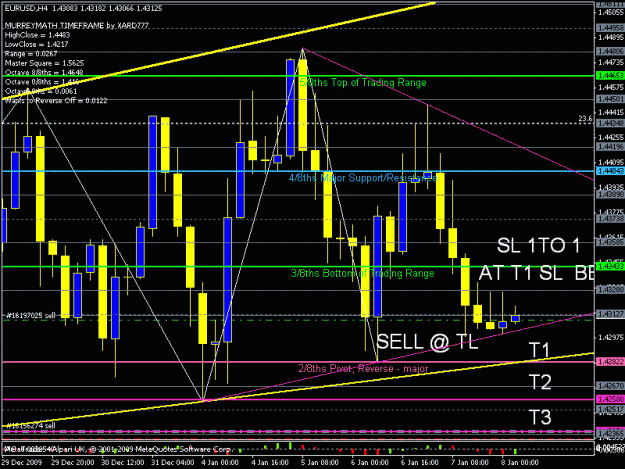Viewport: 625px width, 469px height.
Task: Click the 1.44575 price axis label
Action: [610, 87]
